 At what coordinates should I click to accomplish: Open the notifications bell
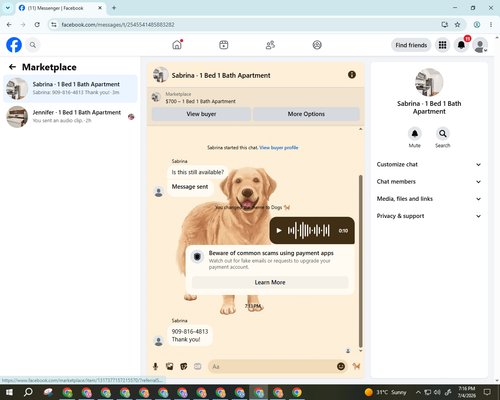461,45
